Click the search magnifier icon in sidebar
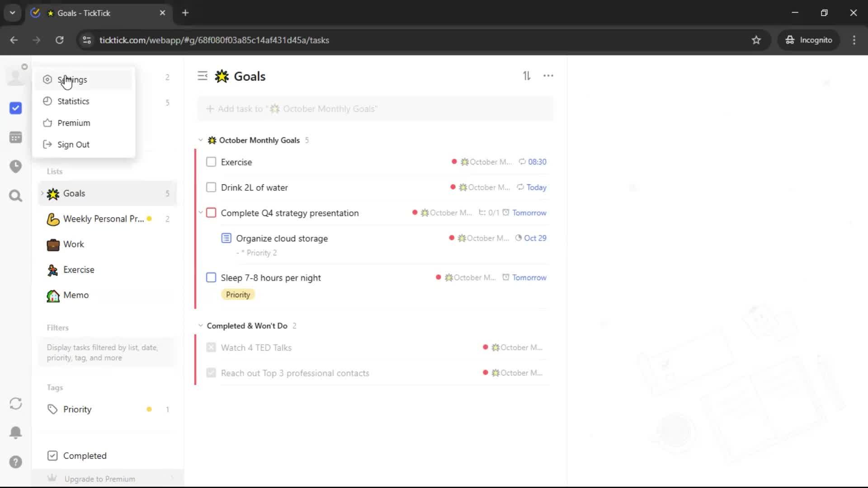 tap(15, 196)
